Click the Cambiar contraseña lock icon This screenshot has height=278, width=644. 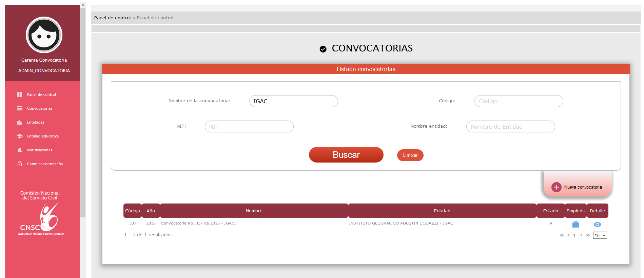coord(20,164)
